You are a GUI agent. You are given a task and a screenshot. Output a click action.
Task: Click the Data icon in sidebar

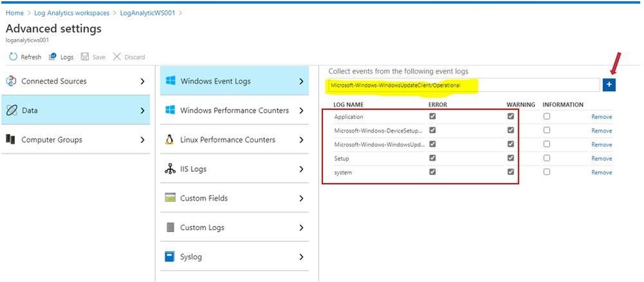coord(12,111)
